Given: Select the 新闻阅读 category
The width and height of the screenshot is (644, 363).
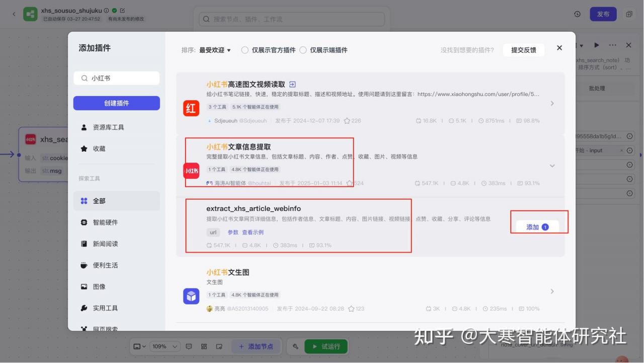Looking at the screenshot, I should pyautogui.click(x=117, y=244).
